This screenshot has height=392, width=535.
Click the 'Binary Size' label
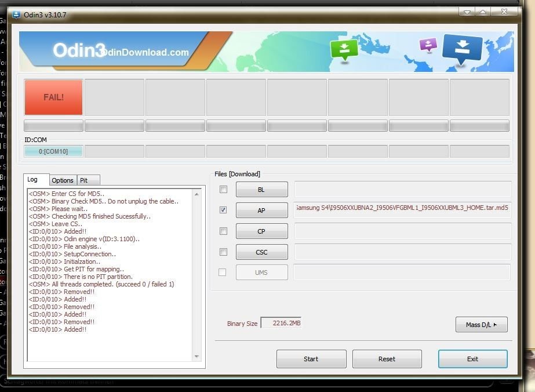click(242, 324)
